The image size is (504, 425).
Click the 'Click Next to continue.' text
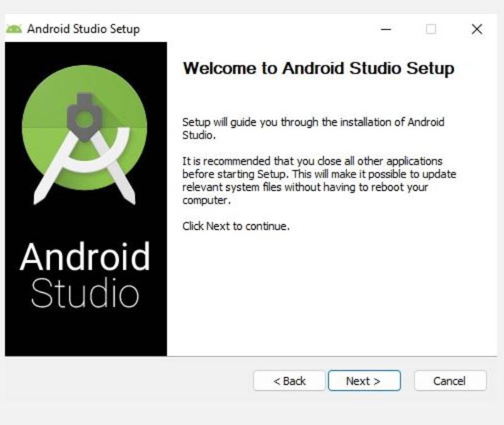[236, 226]
